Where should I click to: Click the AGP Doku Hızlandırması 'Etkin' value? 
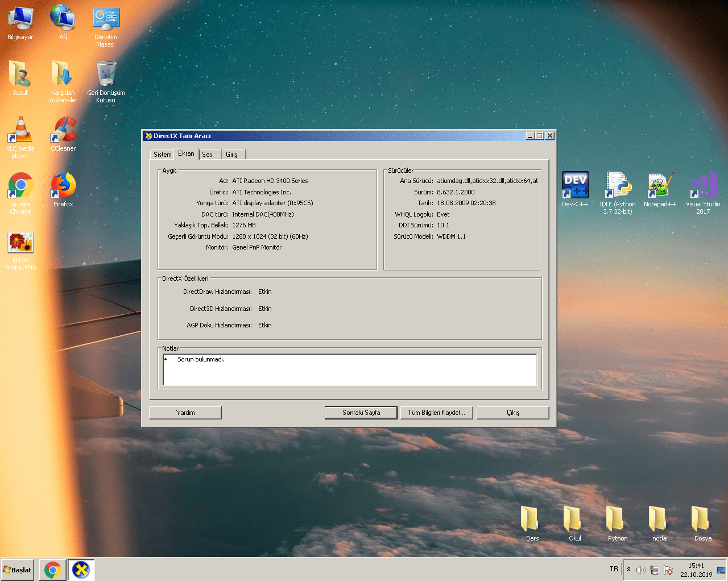click(x=265, y=325)
